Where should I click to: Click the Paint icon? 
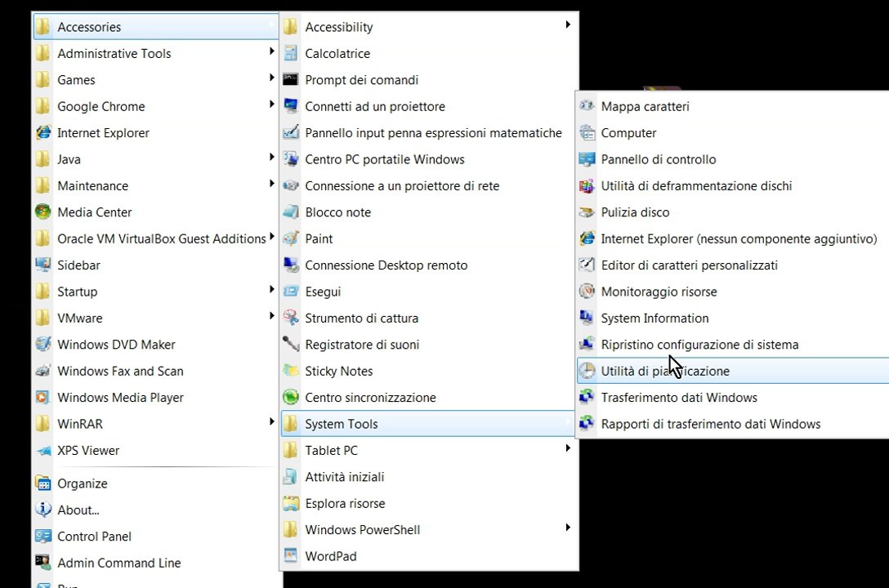pyautogui.click(x=290, y=238)
